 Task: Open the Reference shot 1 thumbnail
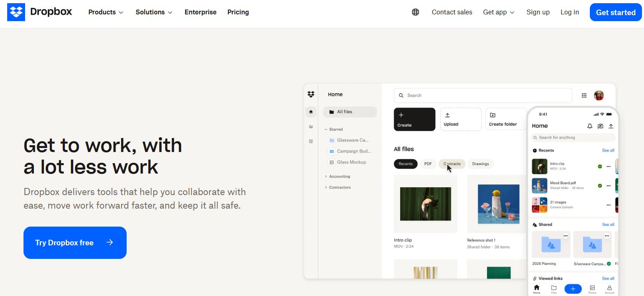click(499, 204)
